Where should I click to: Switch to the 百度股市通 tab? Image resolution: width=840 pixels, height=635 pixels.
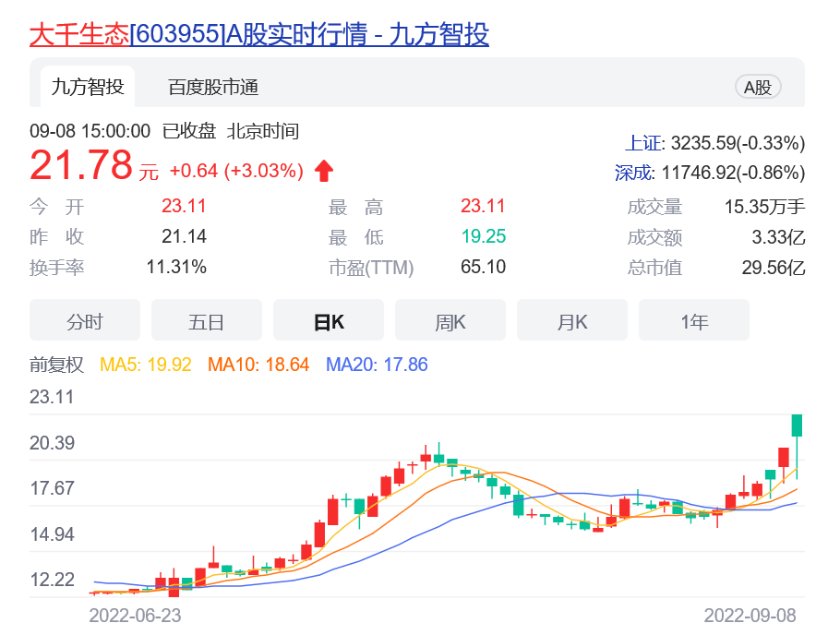click(x=213, y=87)
